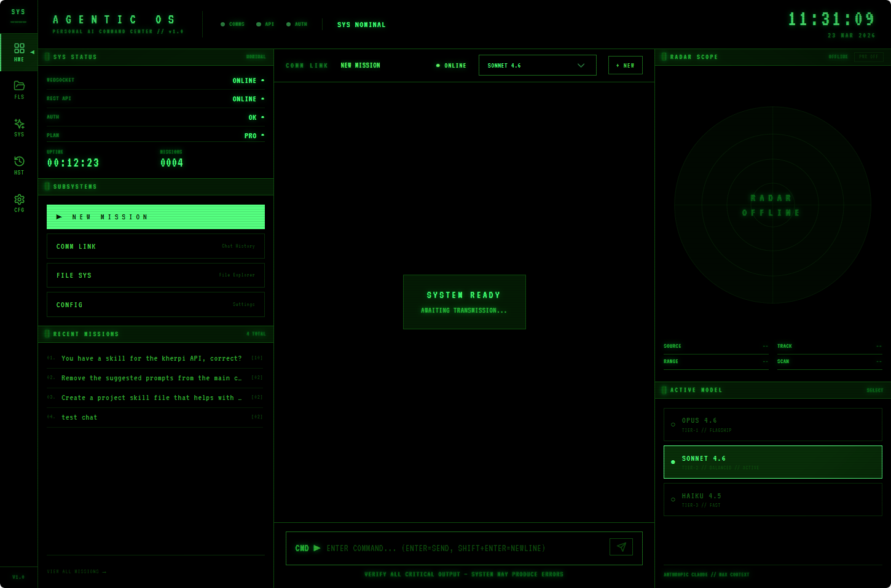Open the CFG gear sidebar icon
This screenshot has width=891, height=588.
19,202
